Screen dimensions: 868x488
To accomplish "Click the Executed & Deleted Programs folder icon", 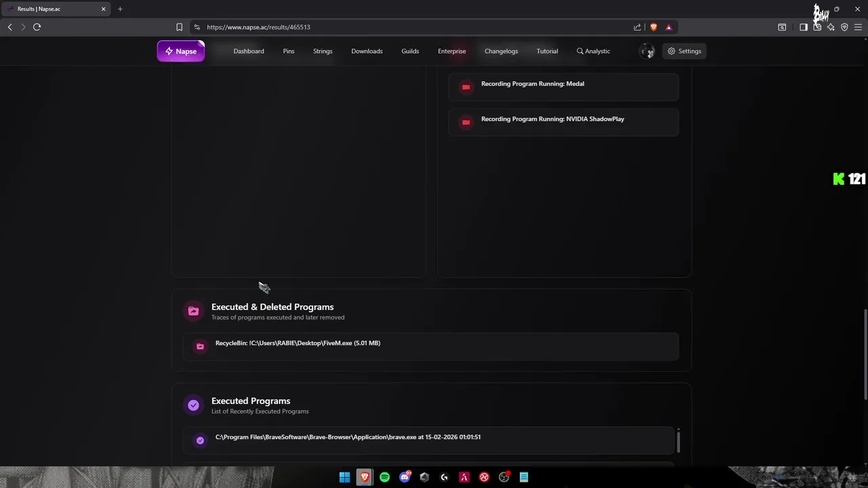I will click(x=193, y=311).
